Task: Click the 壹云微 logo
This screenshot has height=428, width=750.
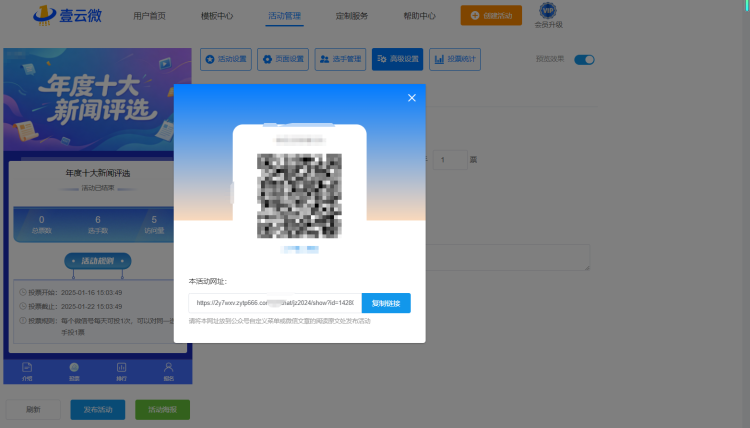Action: (x=67, y=15)
